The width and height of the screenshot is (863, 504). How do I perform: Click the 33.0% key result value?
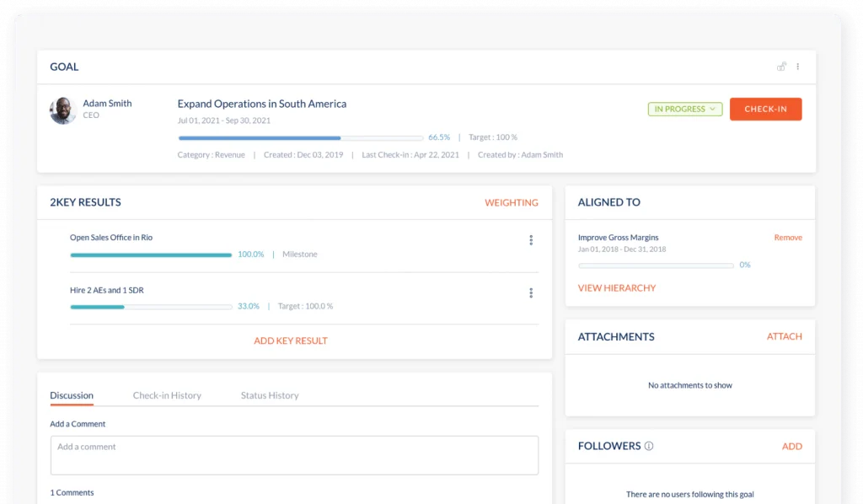[x=249, y=306]
